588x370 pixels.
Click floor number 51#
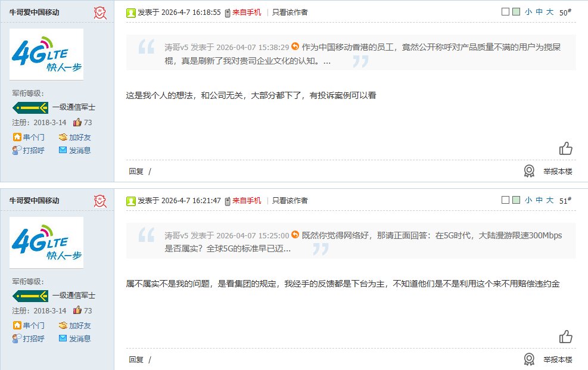point(565,201)
